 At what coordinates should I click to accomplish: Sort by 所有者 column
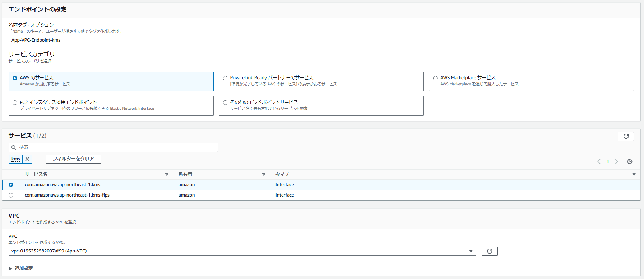264,174
